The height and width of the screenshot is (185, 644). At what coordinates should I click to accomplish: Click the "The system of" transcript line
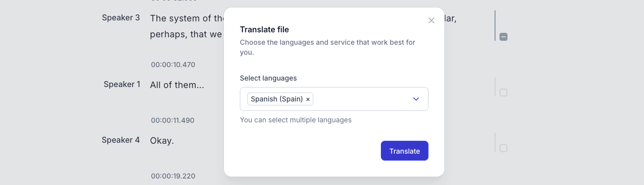pos(187,18)
